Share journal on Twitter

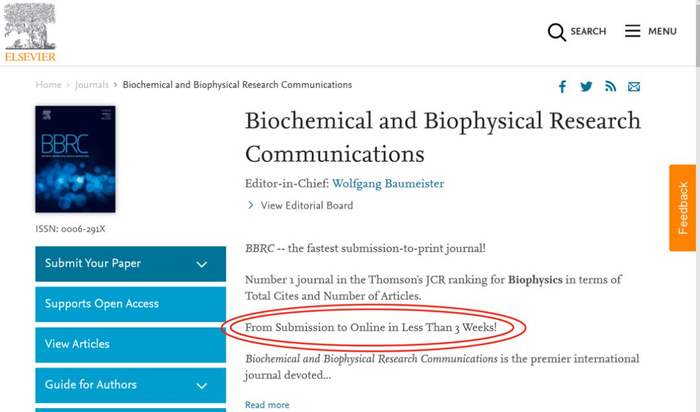[586, 87]
